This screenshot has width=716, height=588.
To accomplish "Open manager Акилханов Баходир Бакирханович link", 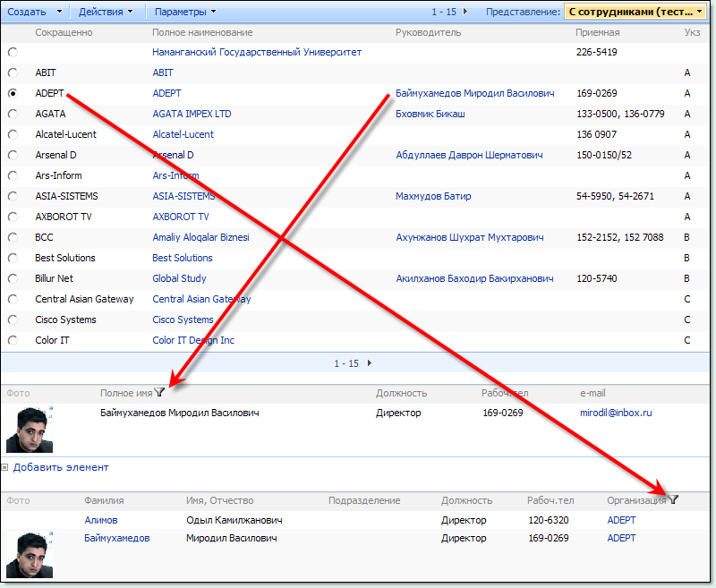I will [x=475, y=278].
